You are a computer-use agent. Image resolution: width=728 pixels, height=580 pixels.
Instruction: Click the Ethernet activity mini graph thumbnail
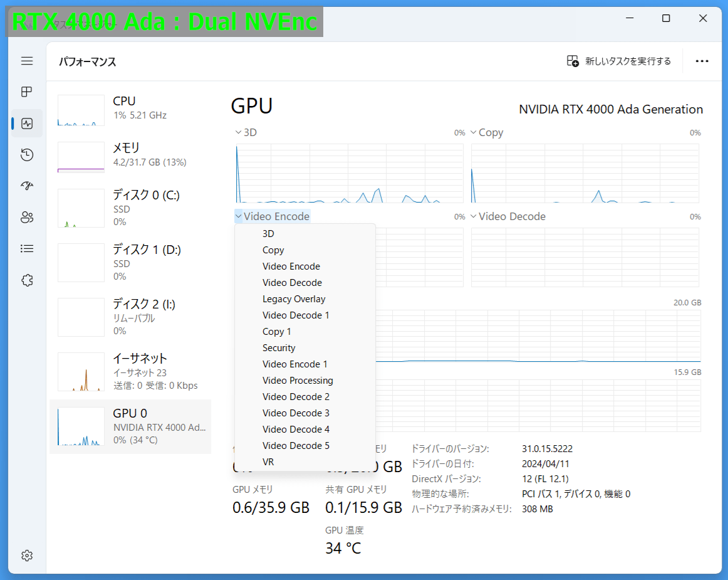tap(81, 372)
